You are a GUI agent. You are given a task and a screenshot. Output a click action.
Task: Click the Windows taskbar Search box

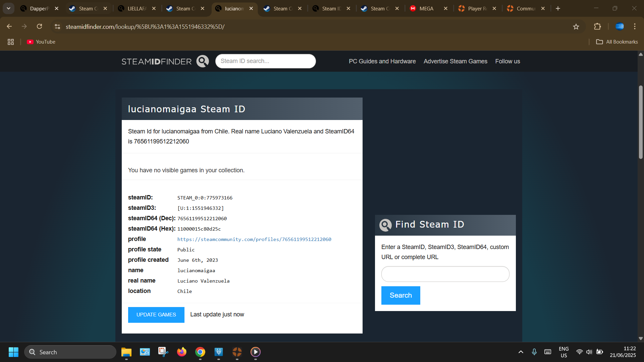click(70, 352)
